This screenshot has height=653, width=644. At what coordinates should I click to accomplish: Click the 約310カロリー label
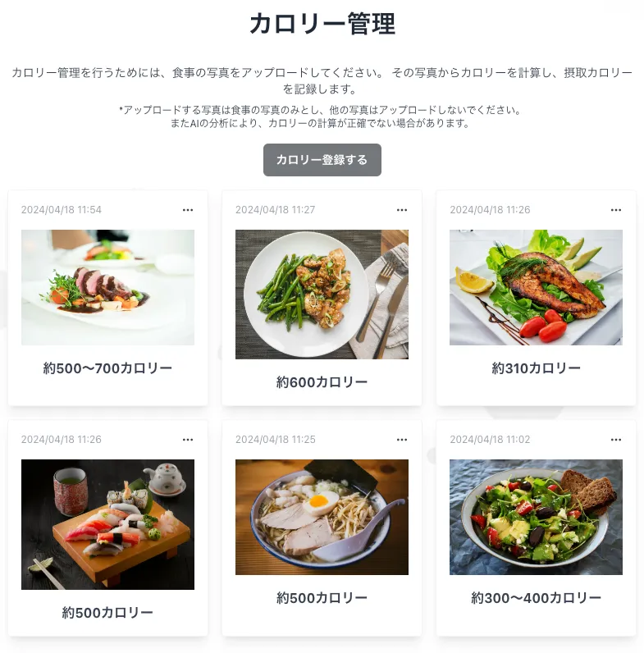[x=536, y=368]
